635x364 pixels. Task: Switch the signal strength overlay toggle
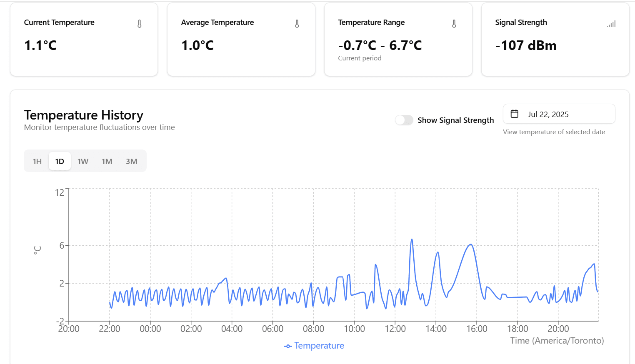[x=404, y=120]
